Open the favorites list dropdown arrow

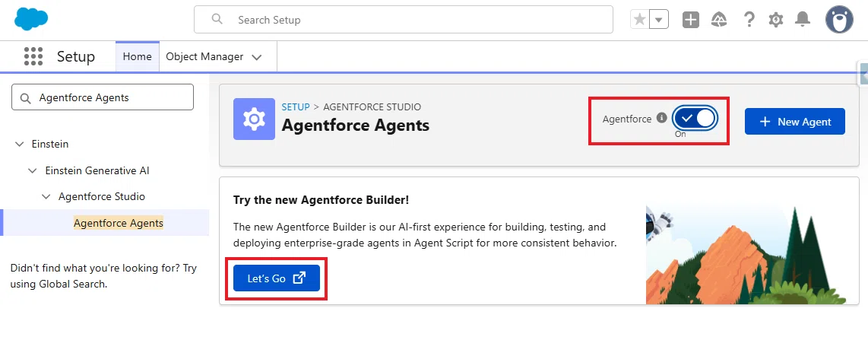[x=658, y=20]
